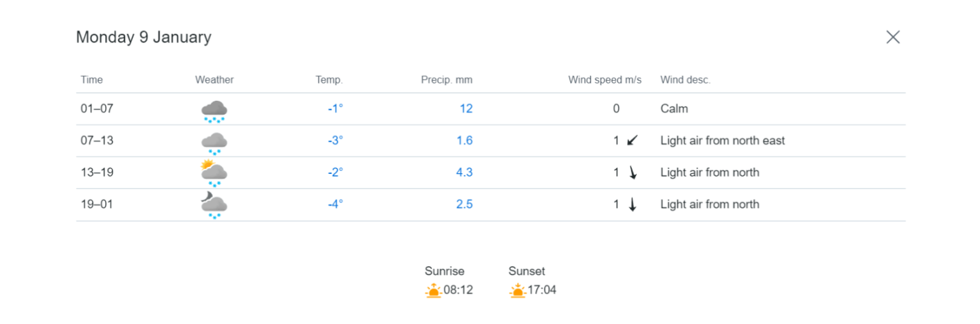Click the heavy snow icon for 01–07
This screenshot has height=324, width=980.
point(214,111)
